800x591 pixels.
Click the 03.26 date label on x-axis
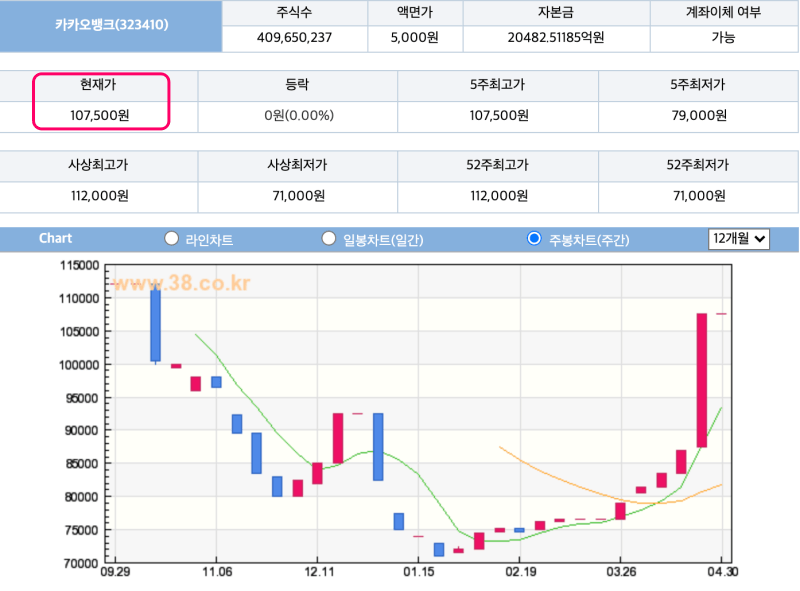point(621,572)
